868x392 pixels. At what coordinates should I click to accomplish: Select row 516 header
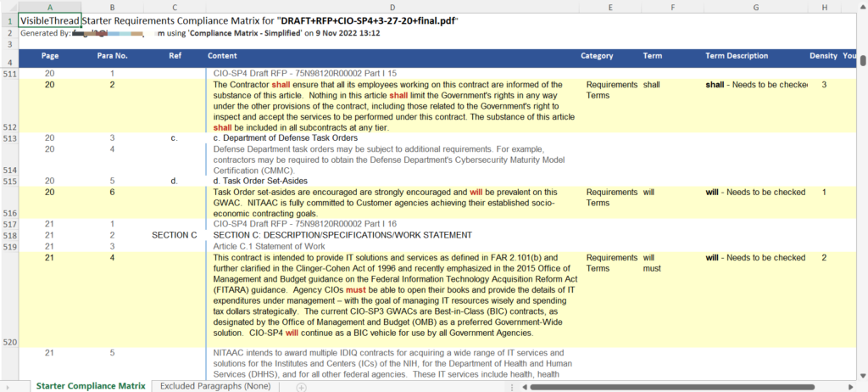pos(8,203)
